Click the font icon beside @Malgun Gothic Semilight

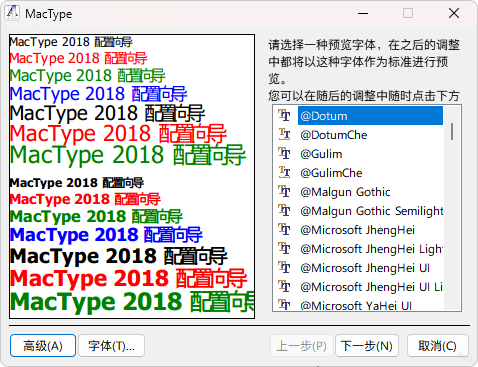[284, 210]
